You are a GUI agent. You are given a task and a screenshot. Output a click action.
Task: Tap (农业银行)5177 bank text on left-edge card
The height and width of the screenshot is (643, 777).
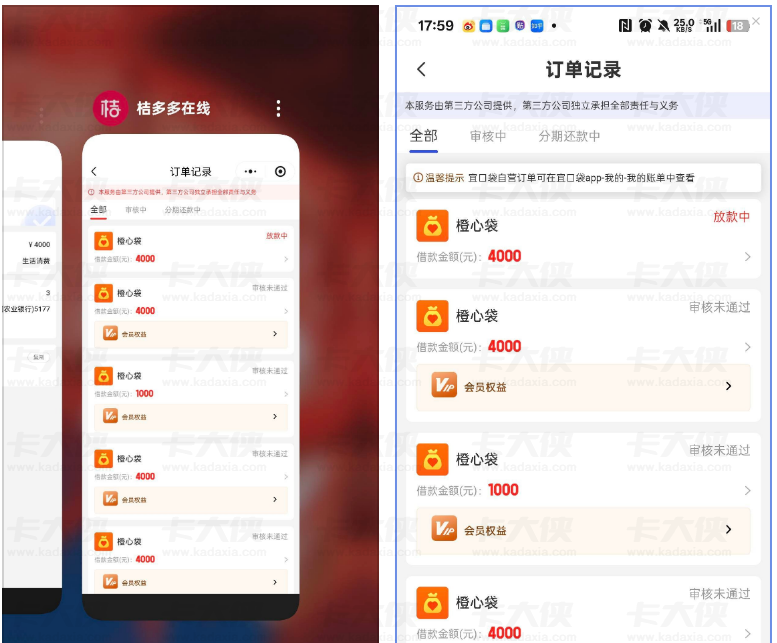tap(26, 309)
